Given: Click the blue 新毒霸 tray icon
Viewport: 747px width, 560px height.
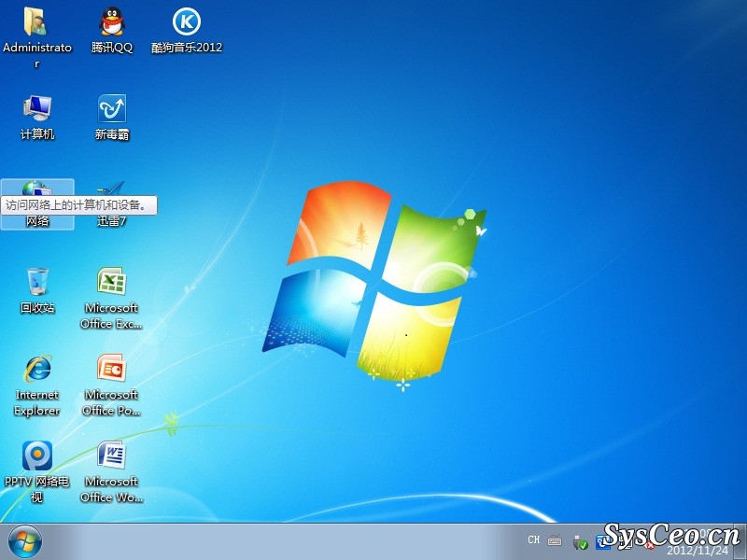Looking at the screenshot, I should 603,542.
